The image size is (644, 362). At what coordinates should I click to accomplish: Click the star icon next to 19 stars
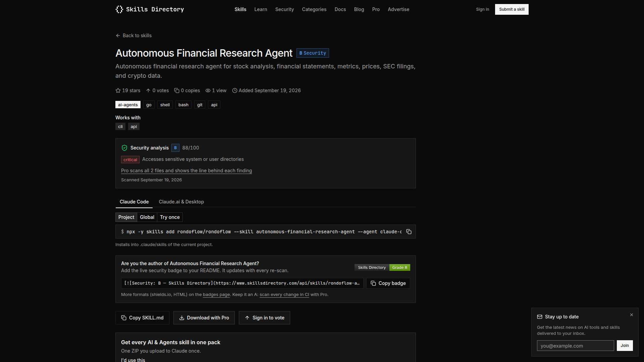(x=118, y=90)
